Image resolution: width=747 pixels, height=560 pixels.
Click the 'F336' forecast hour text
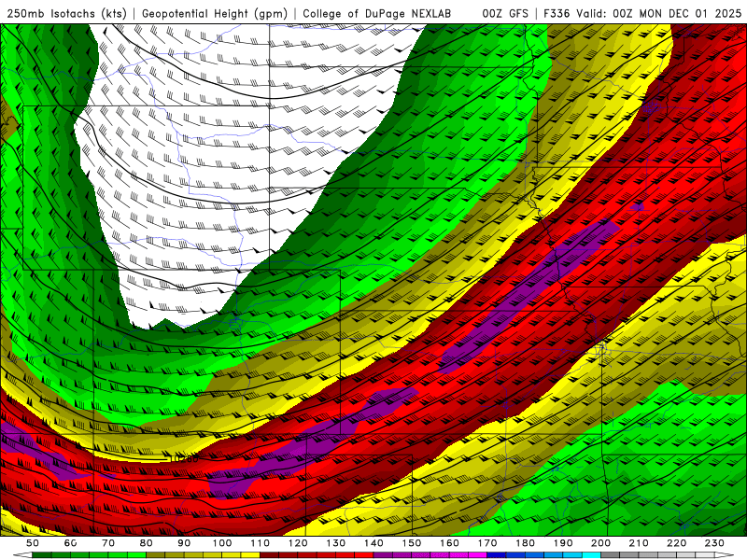click(557, 13)
